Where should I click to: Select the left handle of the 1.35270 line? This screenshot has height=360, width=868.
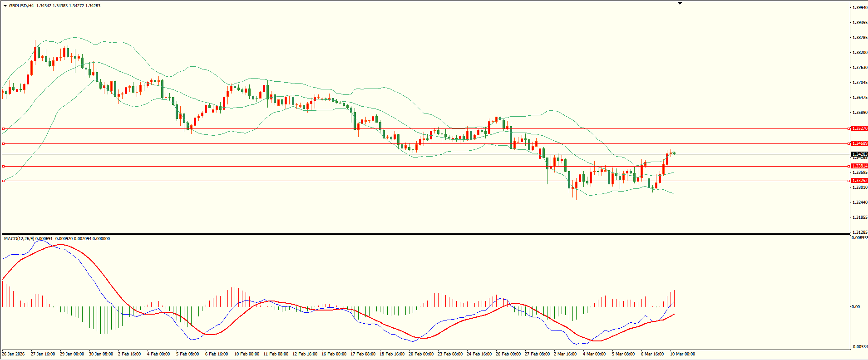[x=4, y=129]
